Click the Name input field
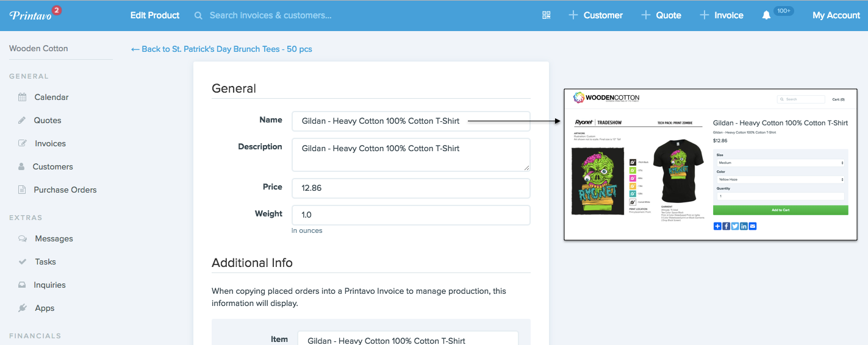This screenshot has width=868, height=345. pyautogui.click(x=411, y=121)
